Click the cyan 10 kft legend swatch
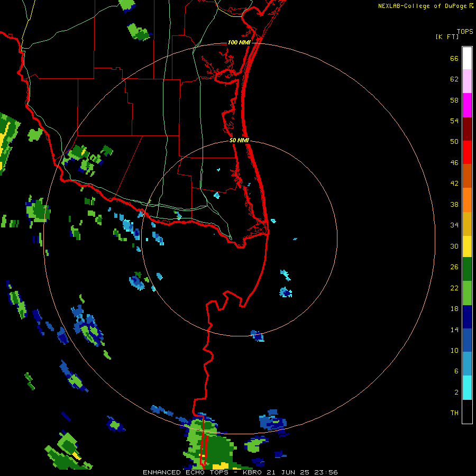 (467, 388)
